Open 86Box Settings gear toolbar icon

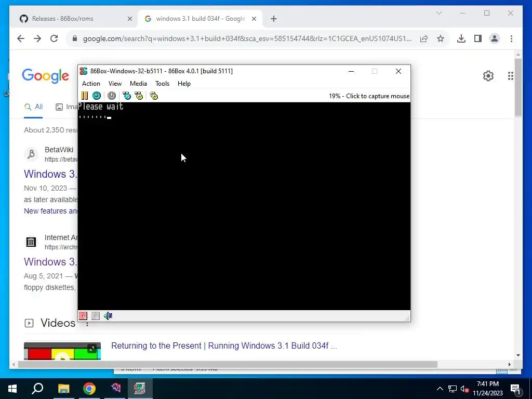pyautogui.click(x=154, y=96)
